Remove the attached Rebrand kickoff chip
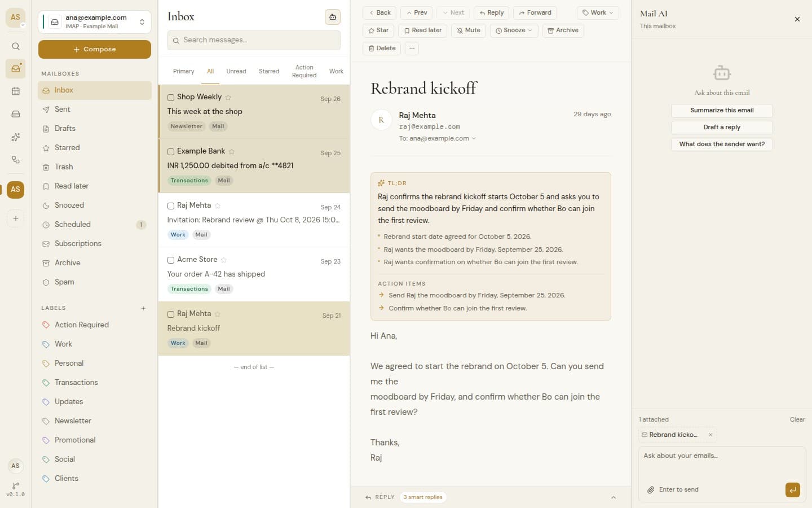This screenshot has width=812, height=508. pos(710,435)
